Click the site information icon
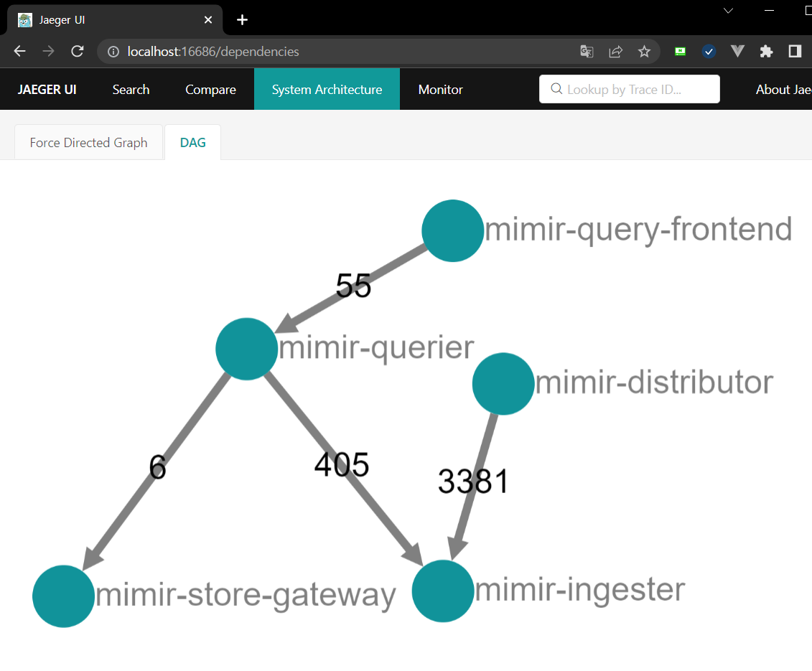 click(113, 52)
